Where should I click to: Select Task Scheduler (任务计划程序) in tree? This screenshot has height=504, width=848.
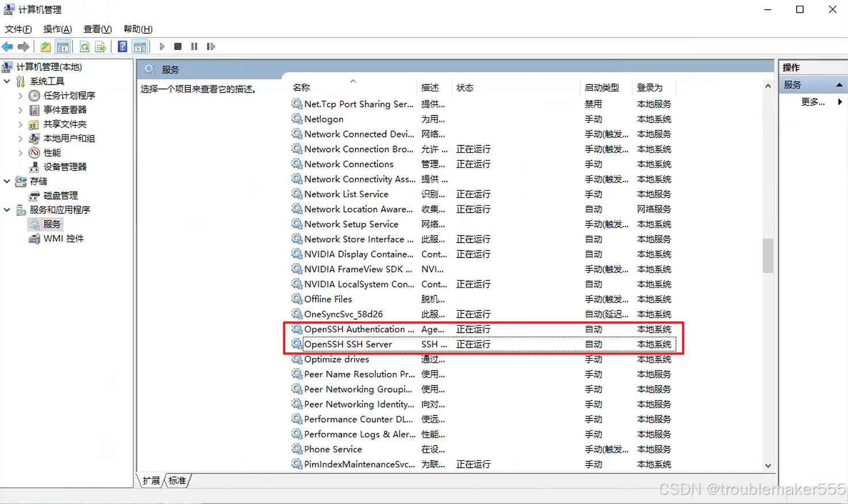coord(69,95)
